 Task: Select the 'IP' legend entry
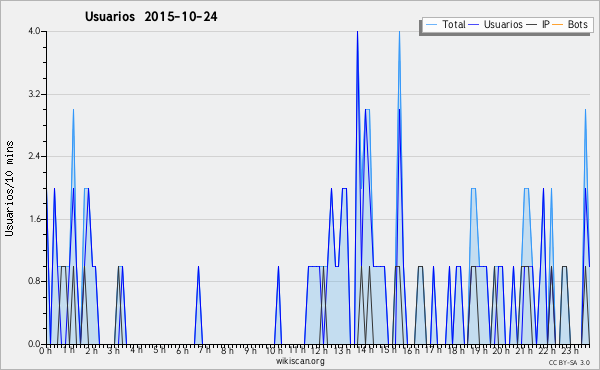(x=546, y=24)
